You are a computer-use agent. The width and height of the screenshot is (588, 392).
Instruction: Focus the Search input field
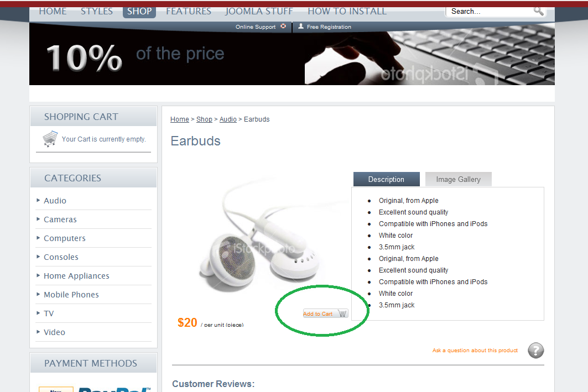[490, 11]
